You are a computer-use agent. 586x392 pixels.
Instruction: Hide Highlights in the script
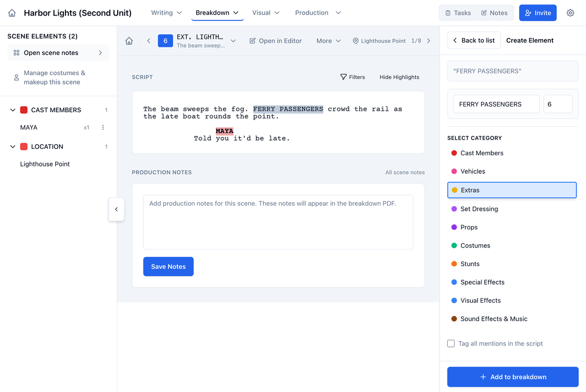pyautogui.click(x=399, y=77)
